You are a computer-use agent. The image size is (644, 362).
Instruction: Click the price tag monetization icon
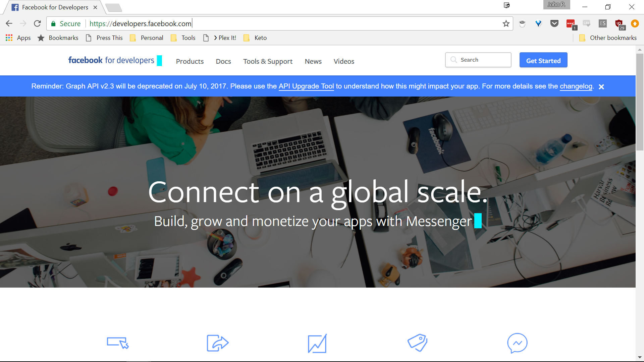(x=417, y=343)
